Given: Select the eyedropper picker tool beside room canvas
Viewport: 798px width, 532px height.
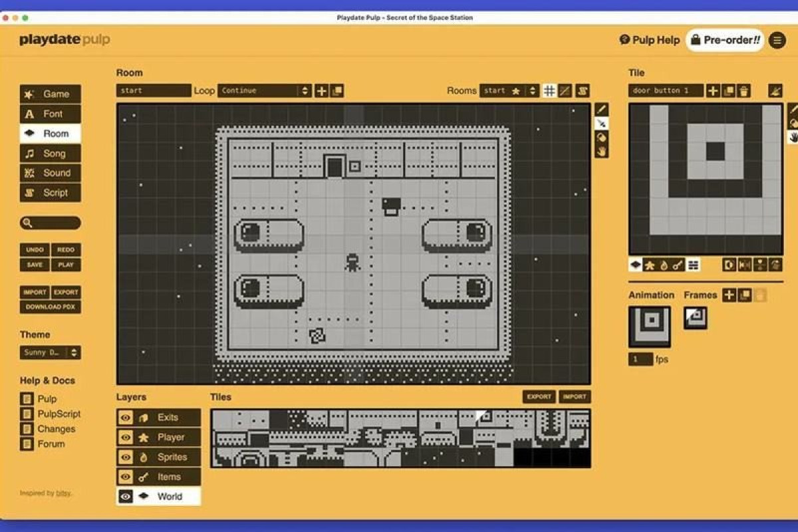Looking at the screenshot, I should (x=601, y=123).
